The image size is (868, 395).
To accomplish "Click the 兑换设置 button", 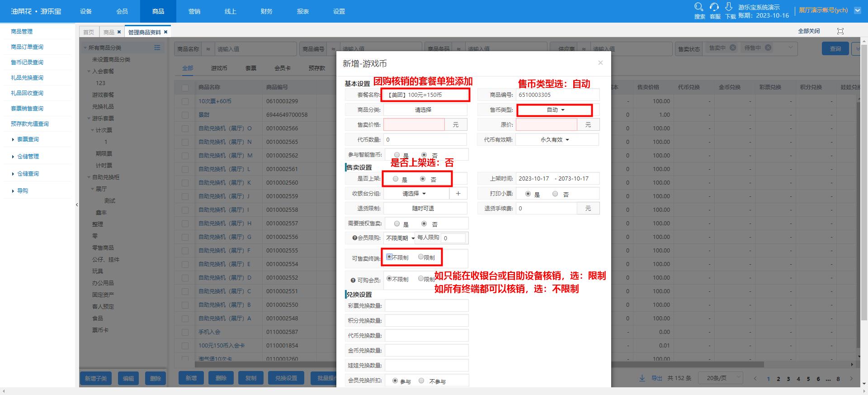I will point(286,378).
